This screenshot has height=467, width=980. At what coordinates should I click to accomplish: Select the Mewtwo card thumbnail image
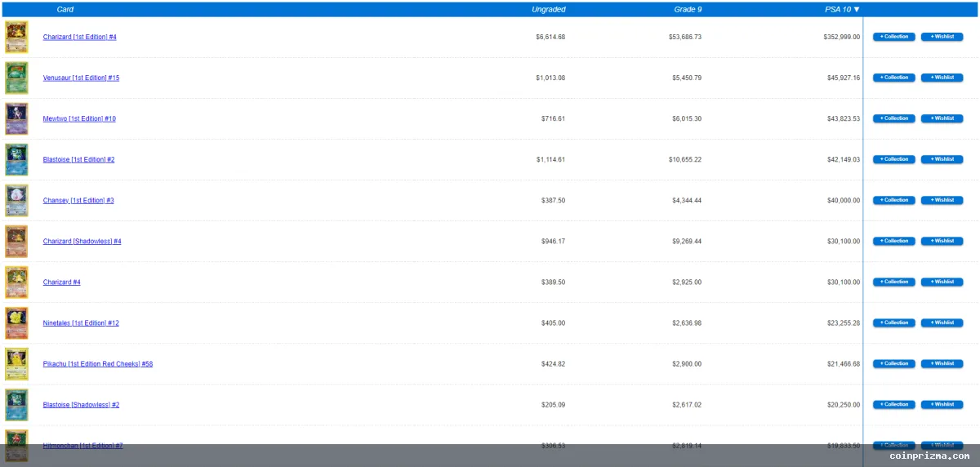[x=16, y=119]
